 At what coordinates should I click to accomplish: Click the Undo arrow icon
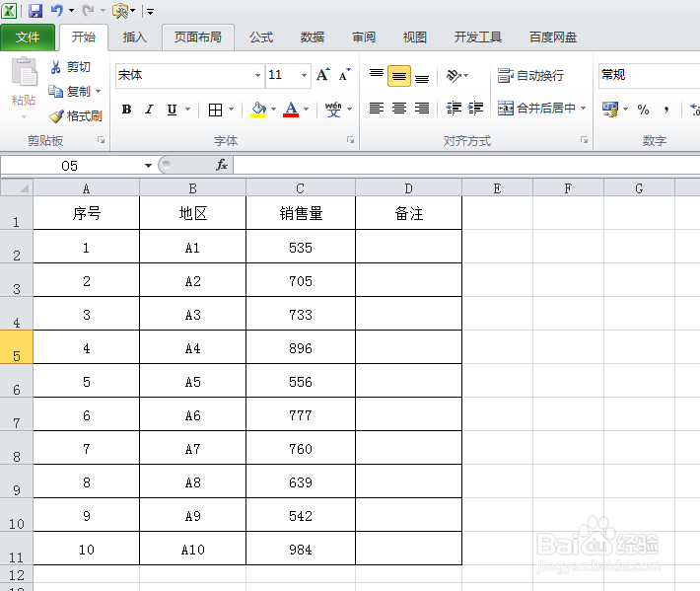57,10
